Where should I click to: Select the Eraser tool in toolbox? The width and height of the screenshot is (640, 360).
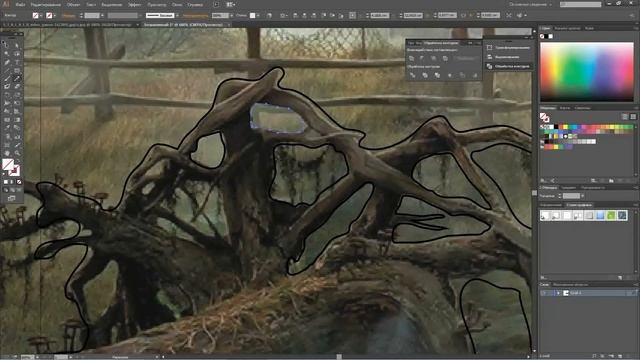(x=17, y=87)
